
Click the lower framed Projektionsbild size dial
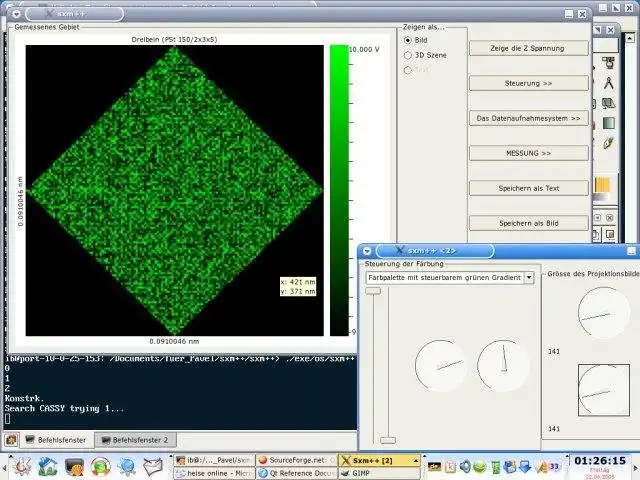tap(604, 390)
